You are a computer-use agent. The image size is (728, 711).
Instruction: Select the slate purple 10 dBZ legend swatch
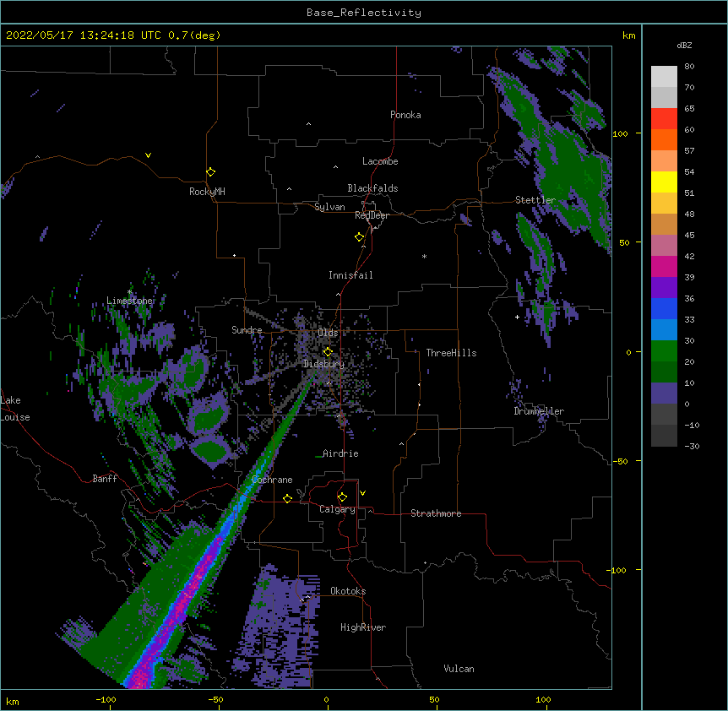[664, 393]
